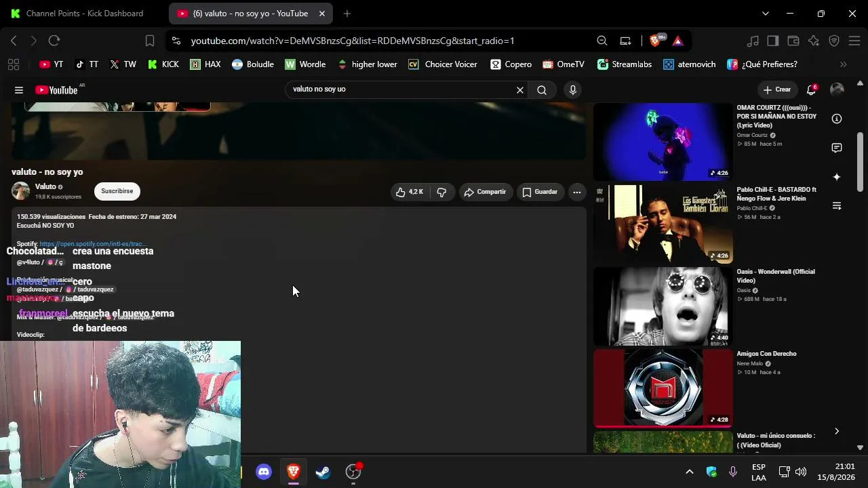Open the KICK bookmark
This screenshot has height=488, width=868.
point(163,64)
